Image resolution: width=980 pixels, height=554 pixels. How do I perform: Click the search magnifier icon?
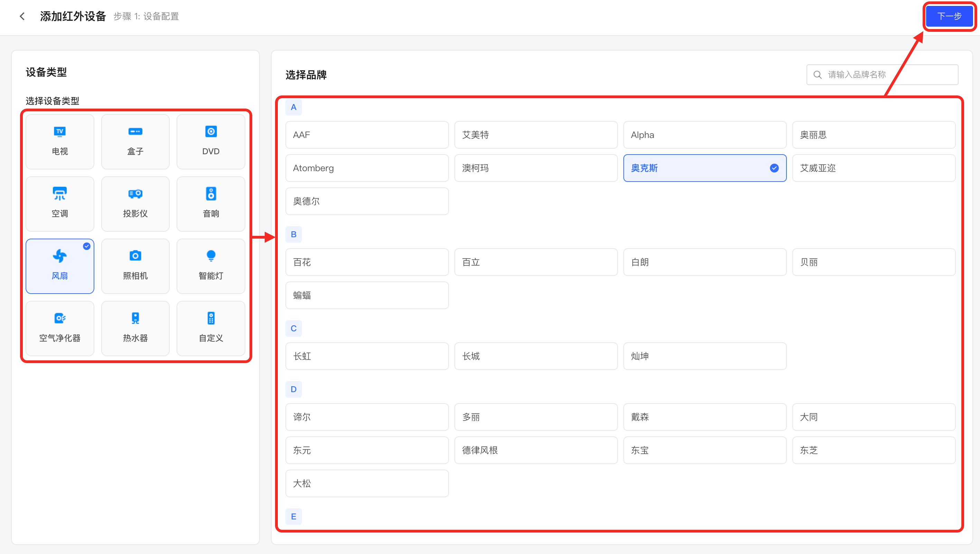pos(817,75)
